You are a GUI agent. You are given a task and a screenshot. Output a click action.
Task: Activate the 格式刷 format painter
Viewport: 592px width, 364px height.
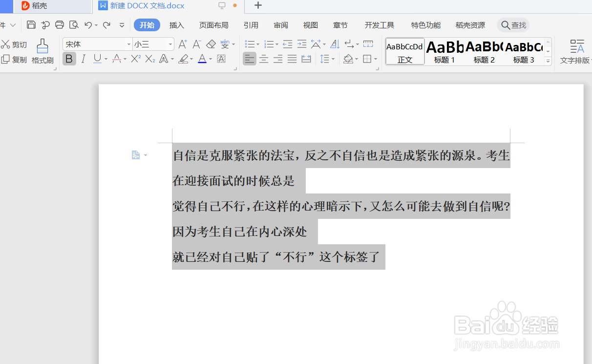[42, 51]
